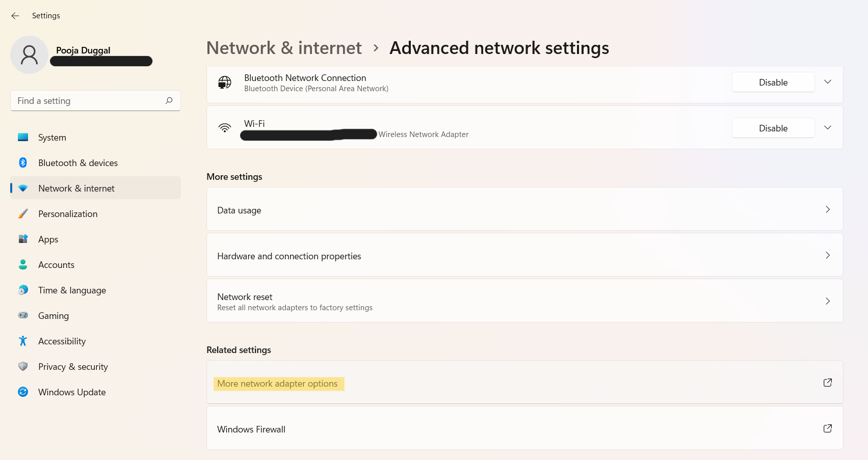Click the Wi-Fi adapter signal icon
This screenshot has width=868, height=460.
[225, 128]
